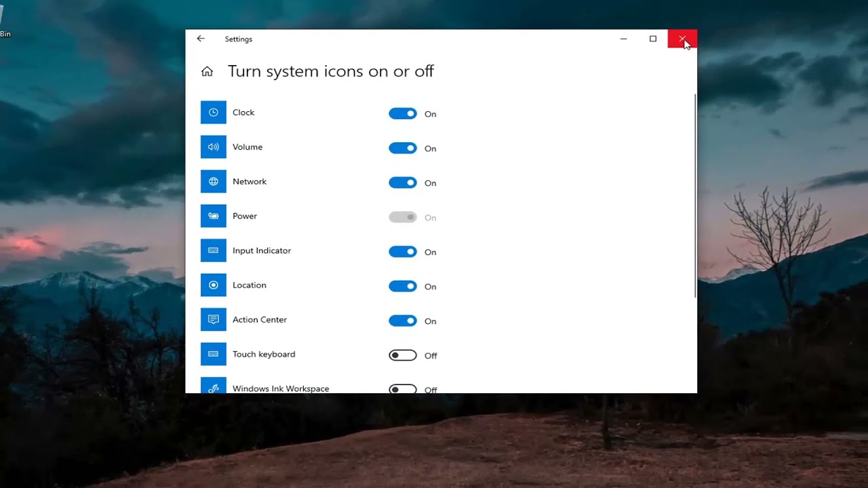Image resolution: width=868 pixels, height=488 pixels.
Task: Click the Clock system icon tile
Action: [213, 113]
